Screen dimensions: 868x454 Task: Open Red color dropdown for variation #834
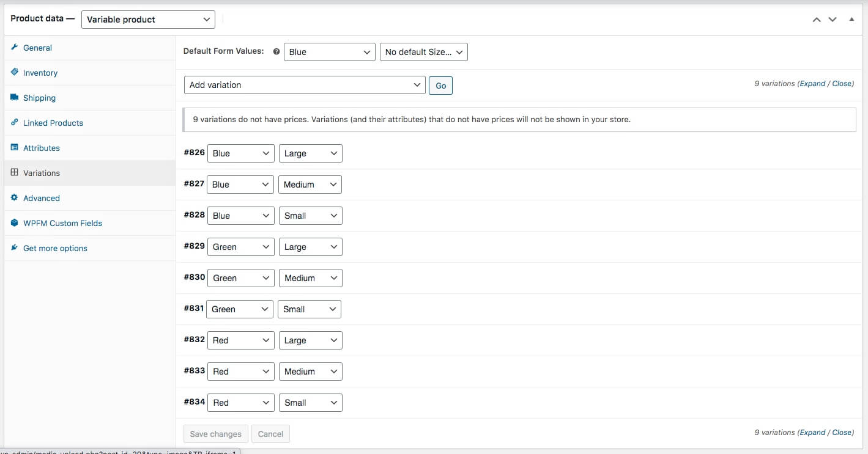[x=241, y=403]
